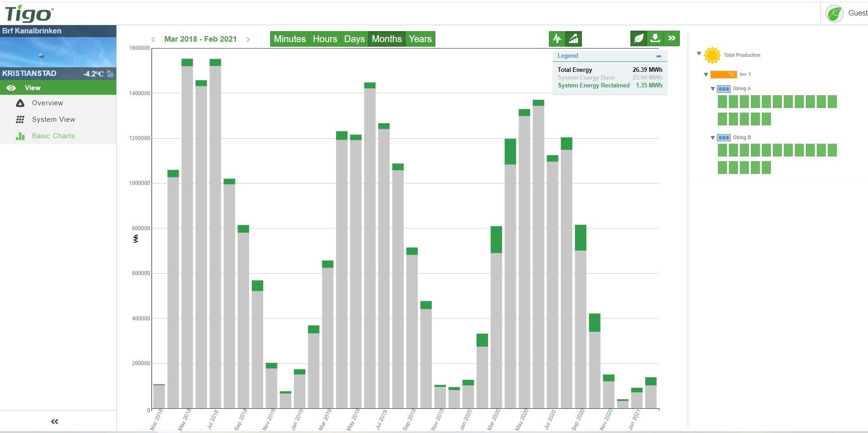This screenshot has height=433, width=868.
Task: Minimize the Legend panel
Action: 659,56
